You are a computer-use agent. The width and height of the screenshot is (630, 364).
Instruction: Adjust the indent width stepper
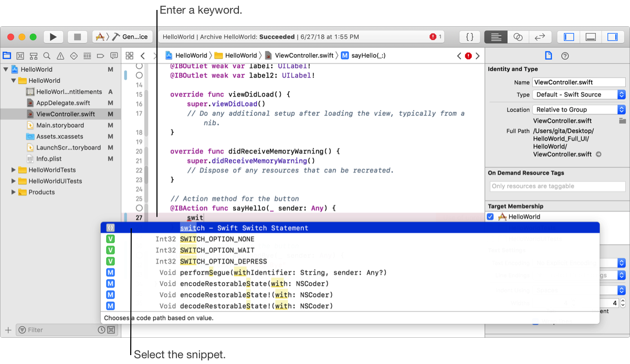click(x=623, y=303)
